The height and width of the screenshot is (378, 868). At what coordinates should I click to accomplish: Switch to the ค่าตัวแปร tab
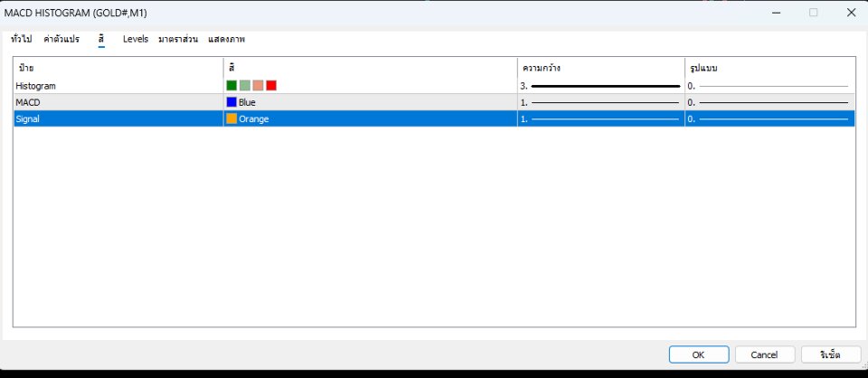(61, 39)
